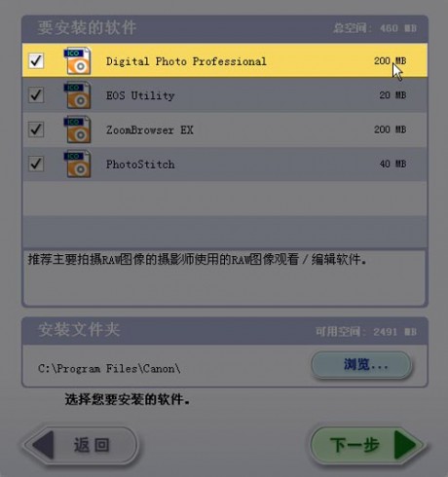This screenshot has height=477, width=448.
Task: Click the PhotoStitch installer icon
Action: 77,164
